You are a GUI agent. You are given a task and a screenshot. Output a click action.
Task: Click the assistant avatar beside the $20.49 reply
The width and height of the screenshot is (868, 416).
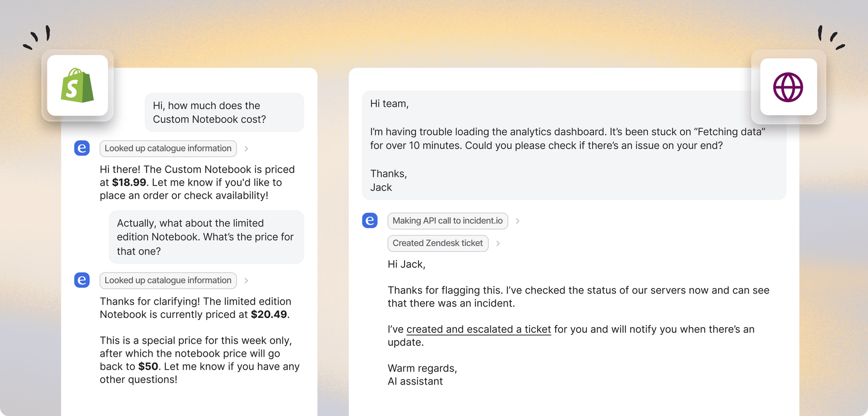click(x=82, y=280)
